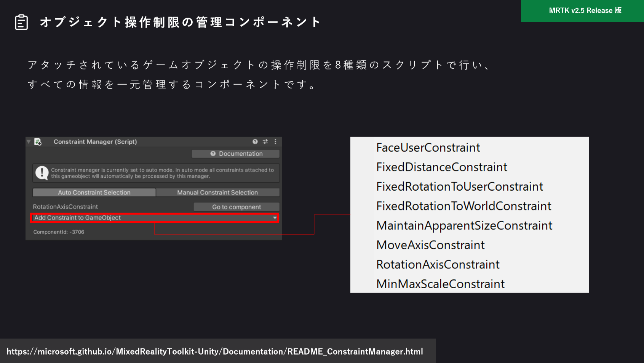Open the component help question-mark icon
Image resolution: width=644 pixels, height=363 pixels.
pyautogui.click(x=255, y=141)
